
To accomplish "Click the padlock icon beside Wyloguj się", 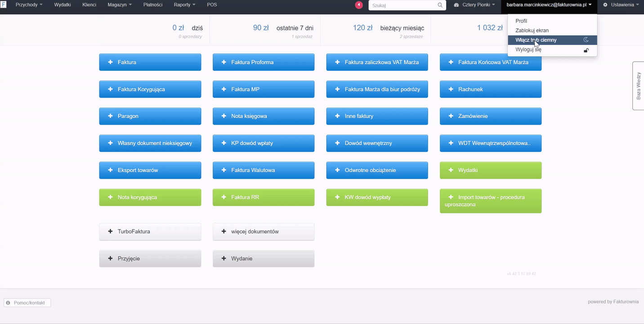I will (x=586, y=50).
